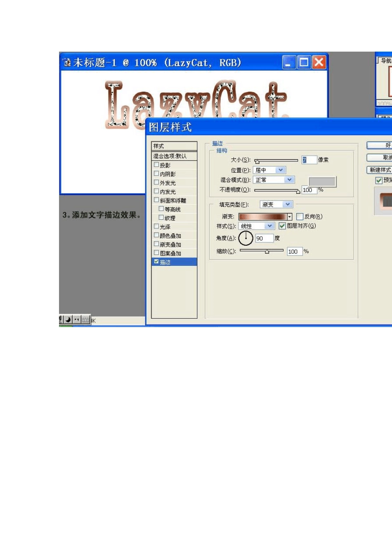Maximize the 未标题-1 document window
The height and width of the screenshot is (555, 392).
coord(304,63)
